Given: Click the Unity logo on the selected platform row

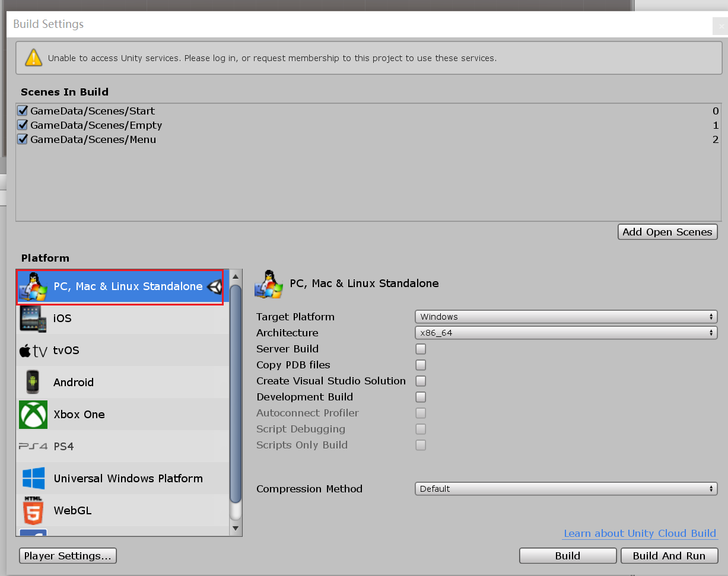Looking at the screenshot, I should [215, 287].
